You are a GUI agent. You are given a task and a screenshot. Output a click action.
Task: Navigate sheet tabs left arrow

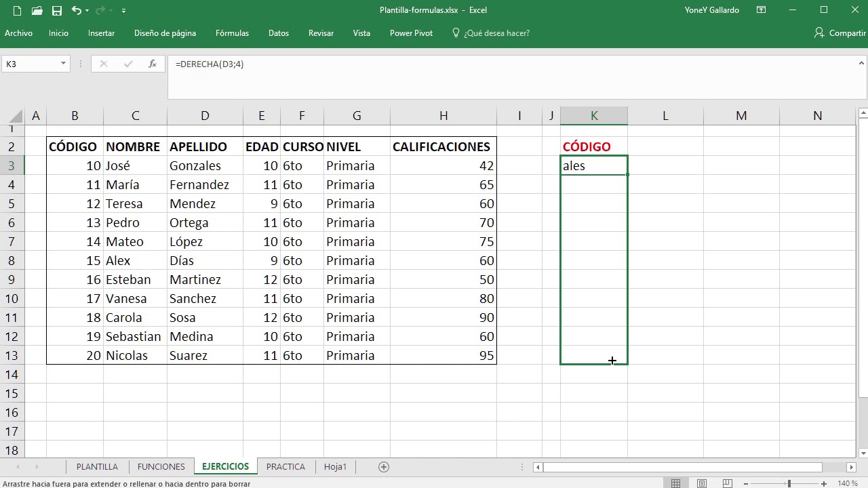click(18, 466)
